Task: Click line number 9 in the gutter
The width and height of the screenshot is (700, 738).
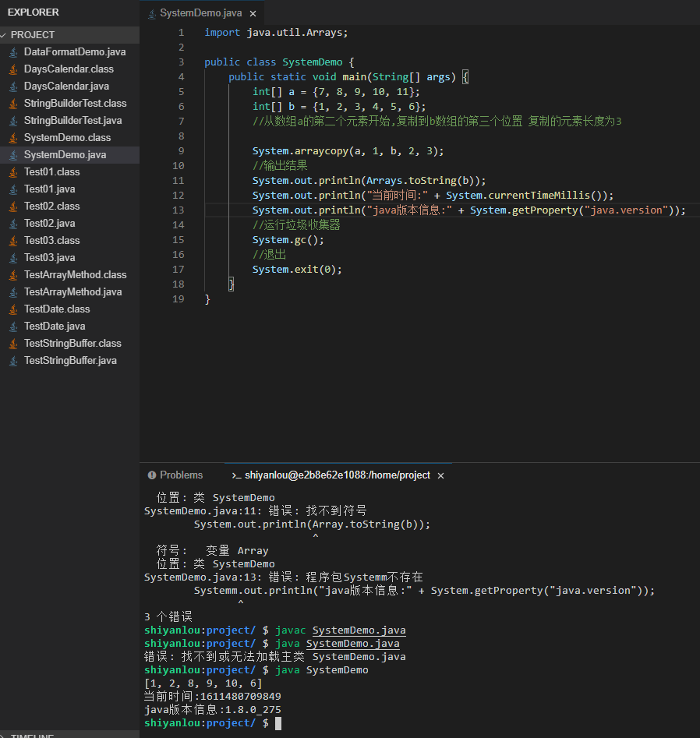Action: pos(182,151)
